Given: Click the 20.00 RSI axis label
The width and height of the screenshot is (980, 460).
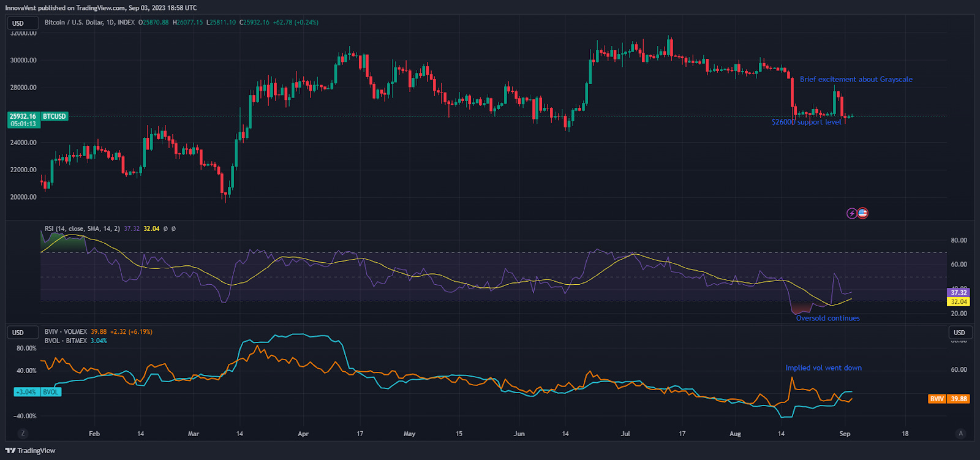Looking at the screenshot, I should pyautogui.click(x=959, y=313).
